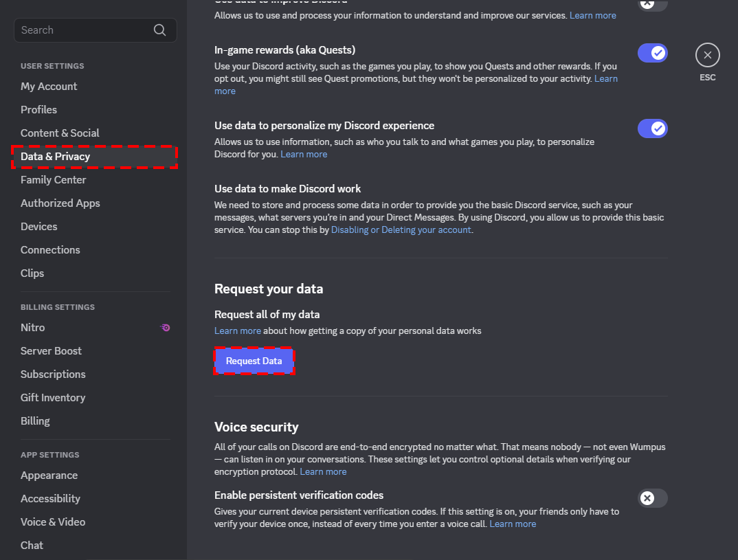Click Learn more under Voice security
Image resolution: width=738 pixels, height=560 pixels.
pyautogui.click(x=323, y=471)
